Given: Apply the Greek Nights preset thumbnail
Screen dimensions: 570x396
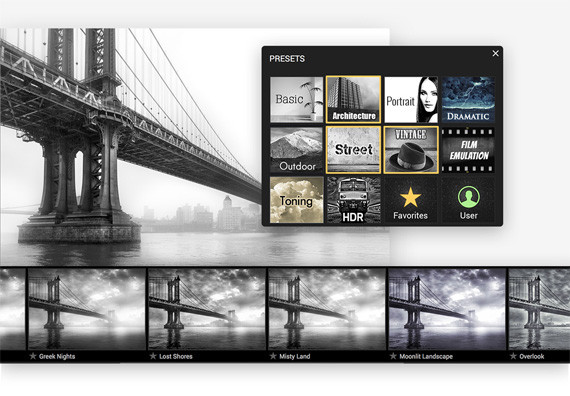Looking at the screenshot, I should (x=87, y=309).
